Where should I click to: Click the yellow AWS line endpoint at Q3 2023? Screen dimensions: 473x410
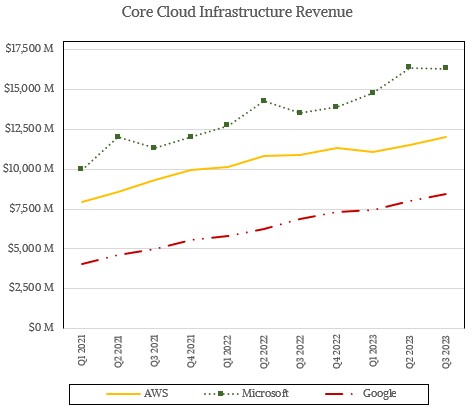coord(445,137)
